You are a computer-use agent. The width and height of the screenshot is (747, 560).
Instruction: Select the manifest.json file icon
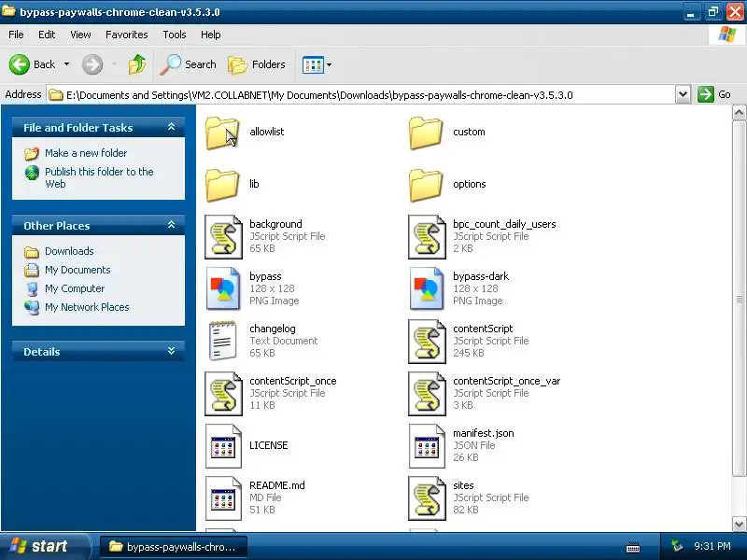pyautogui.click(x=427, y=446)
